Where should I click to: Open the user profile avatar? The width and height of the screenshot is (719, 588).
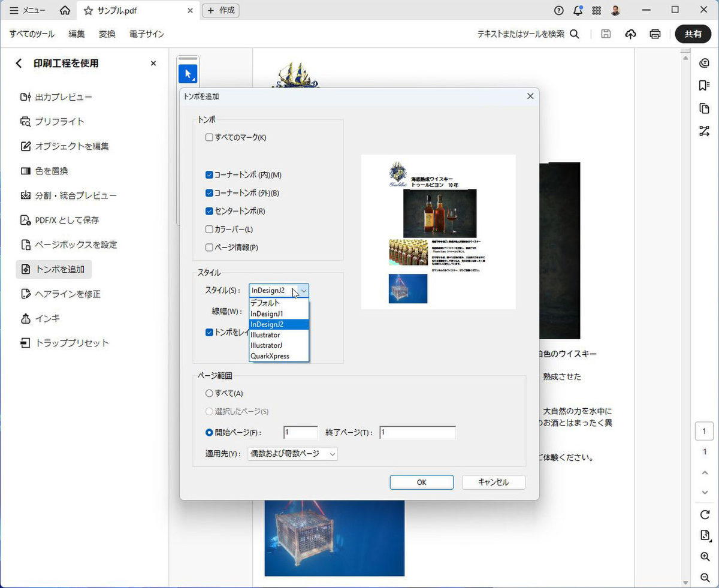coord(615,10)
